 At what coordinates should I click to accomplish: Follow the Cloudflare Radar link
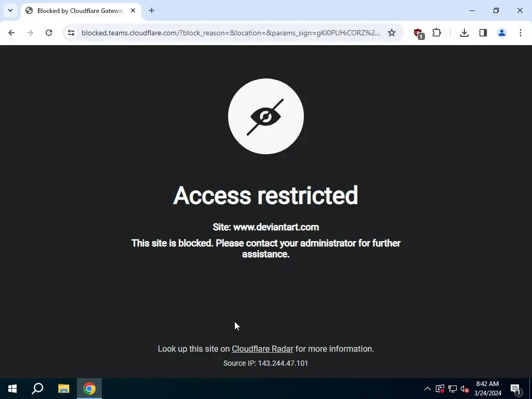[x=262, y=349]
